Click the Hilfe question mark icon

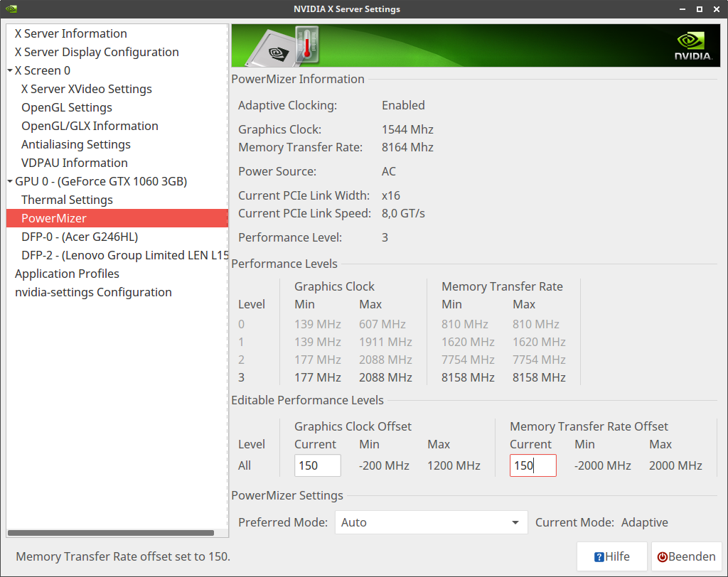tap(599, 556)
